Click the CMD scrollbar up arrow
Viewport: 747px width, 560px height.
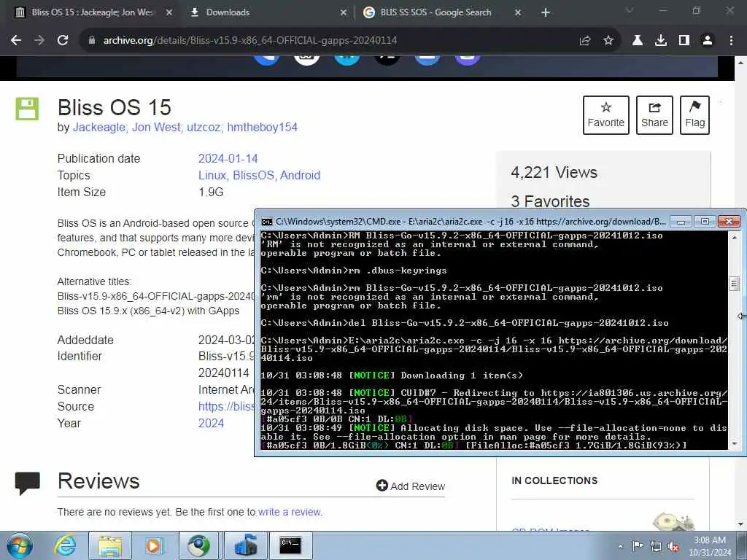[734, 237]
